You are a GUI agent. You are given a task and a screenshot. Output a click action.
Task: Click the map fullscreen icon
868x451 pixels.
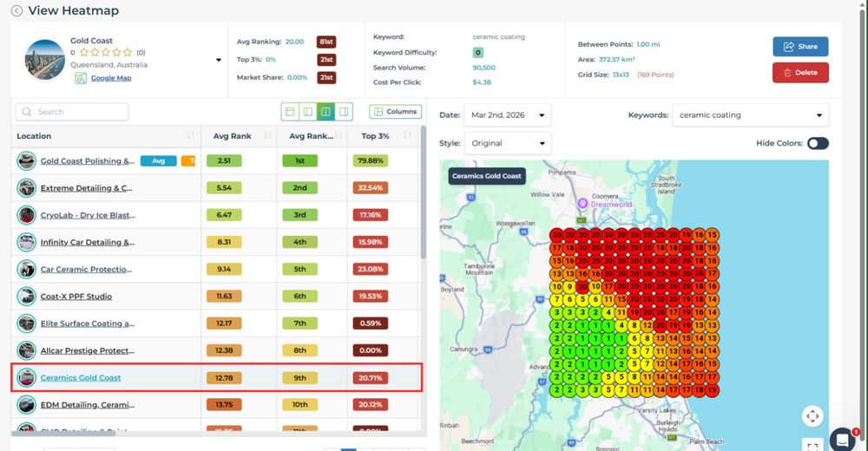point(812,444)
